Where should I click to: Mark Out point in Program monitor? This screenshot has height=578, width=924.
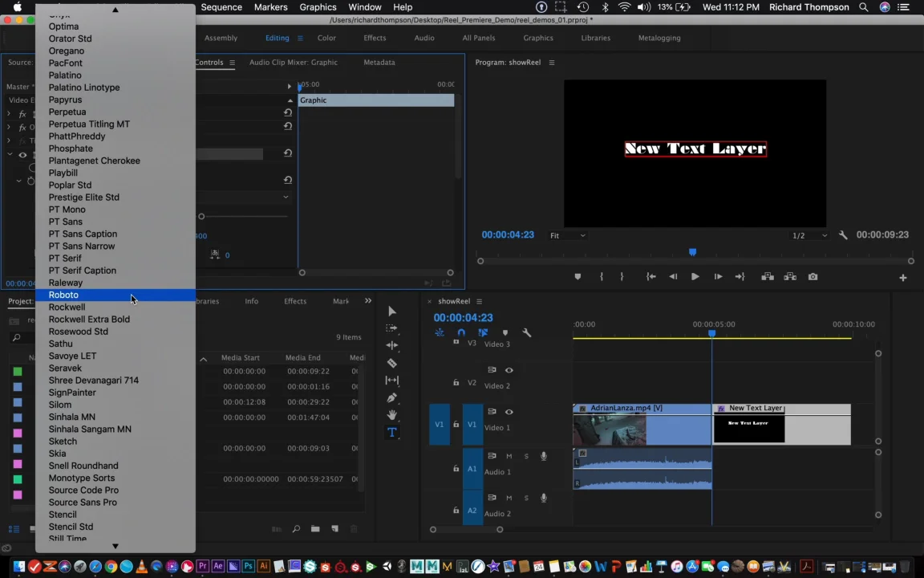622,277
